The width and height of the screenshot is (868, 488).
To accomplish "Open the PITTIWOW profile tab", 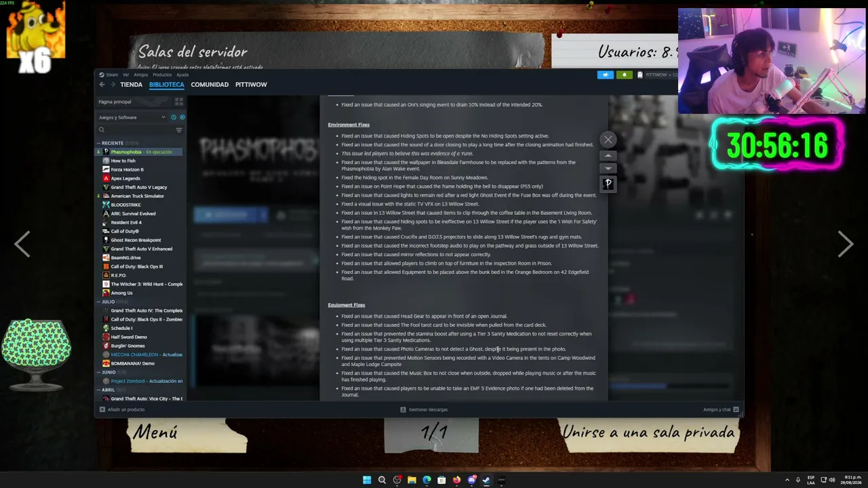I will pyautogui.click(x=251, y=85).
